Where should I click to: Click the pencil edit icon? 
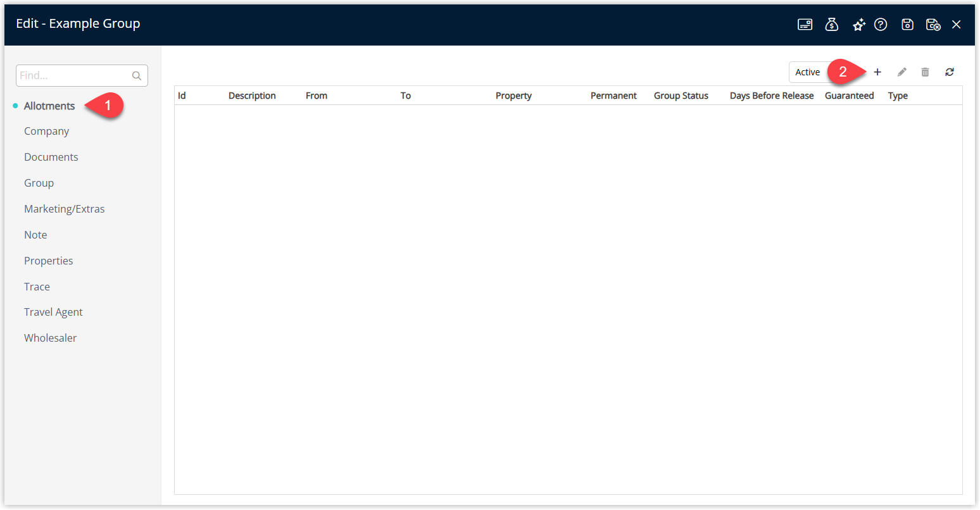tap(902, 72)
